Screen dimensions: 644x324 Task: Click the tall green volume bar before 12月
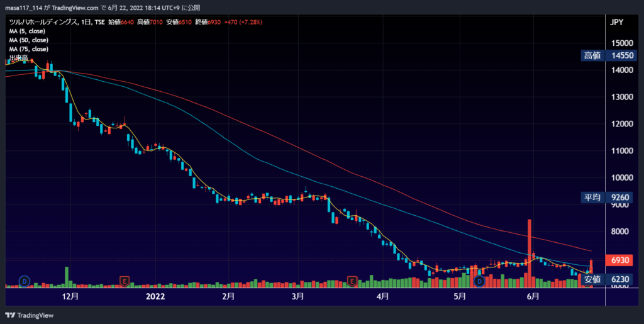(x=67, y=277)
